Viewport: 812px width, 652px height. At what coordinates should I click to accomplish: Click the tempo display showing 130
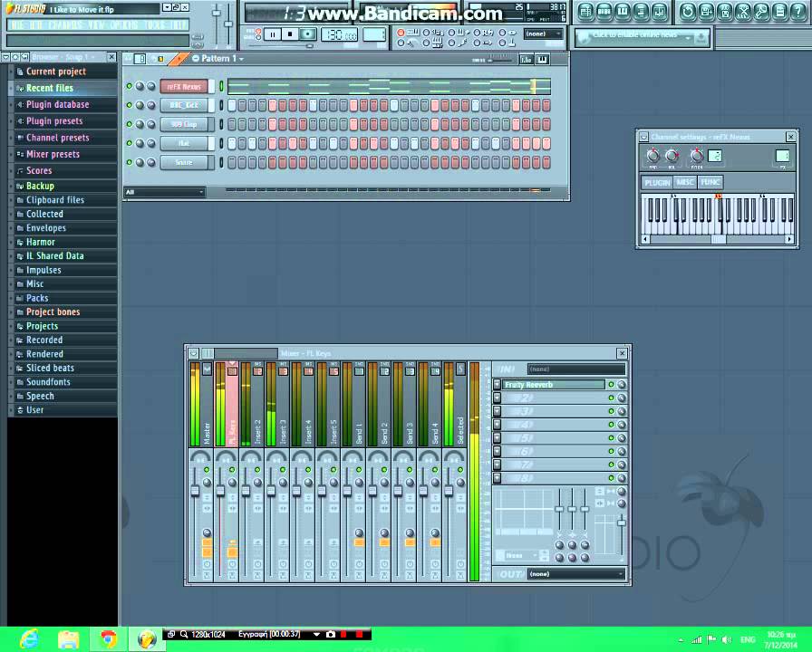point(339,35)
